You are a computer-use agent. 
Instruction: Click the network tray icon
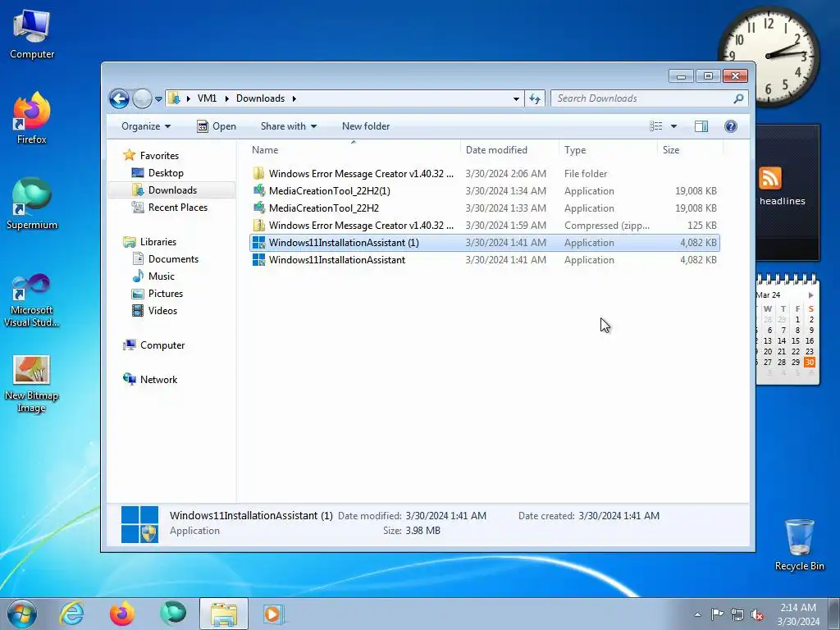(x=737, y=614)
